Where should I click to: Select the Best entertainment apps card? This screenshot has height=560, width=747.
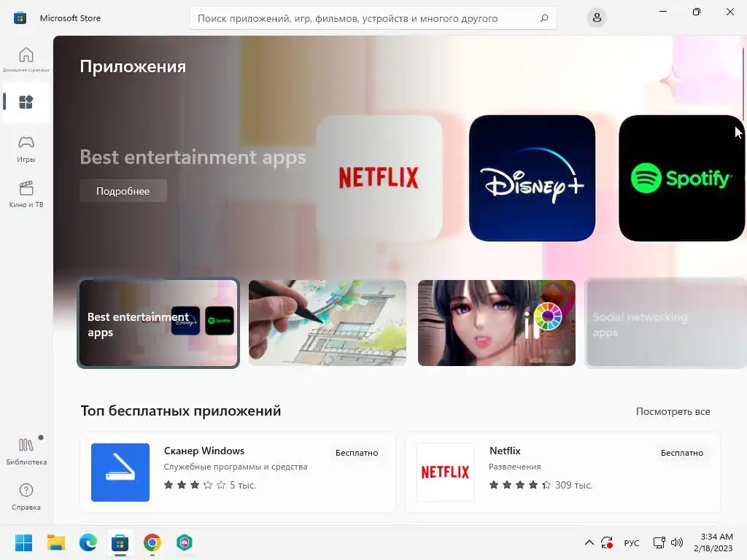tap(158, 323)
